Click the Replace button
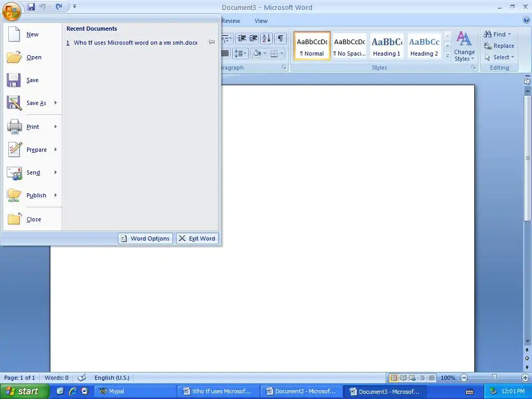The width and height of the screenshot is (532, 399). click(x=499, y=46)
